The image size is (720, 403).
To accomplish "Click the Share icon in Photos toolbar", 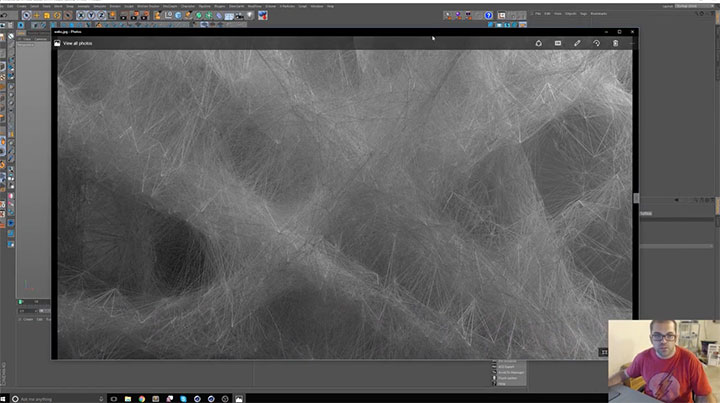I will (539, 43).
